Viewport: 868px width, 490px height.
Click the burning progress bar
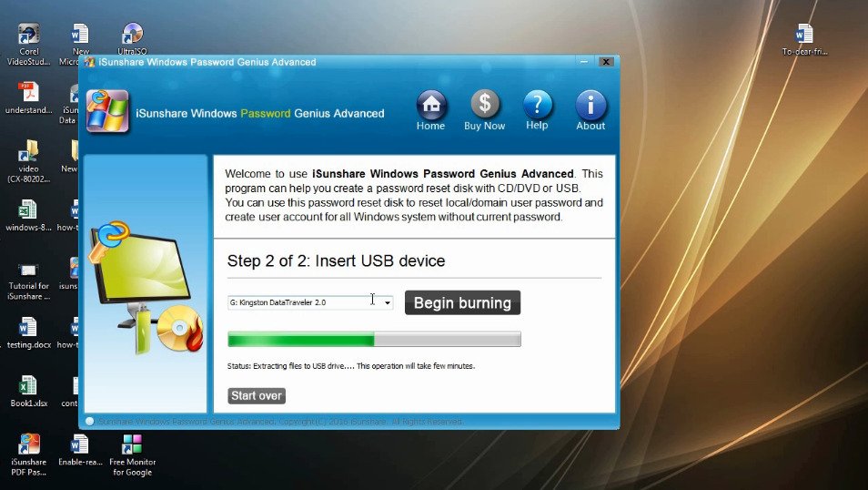pos(374,339)
